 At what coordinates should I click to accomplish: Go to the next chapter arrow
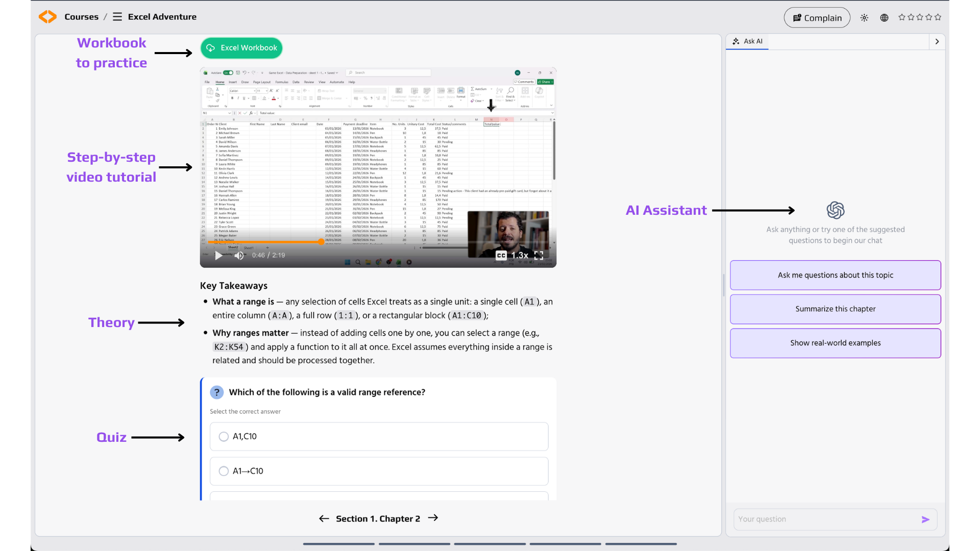[x=433, y=518]
